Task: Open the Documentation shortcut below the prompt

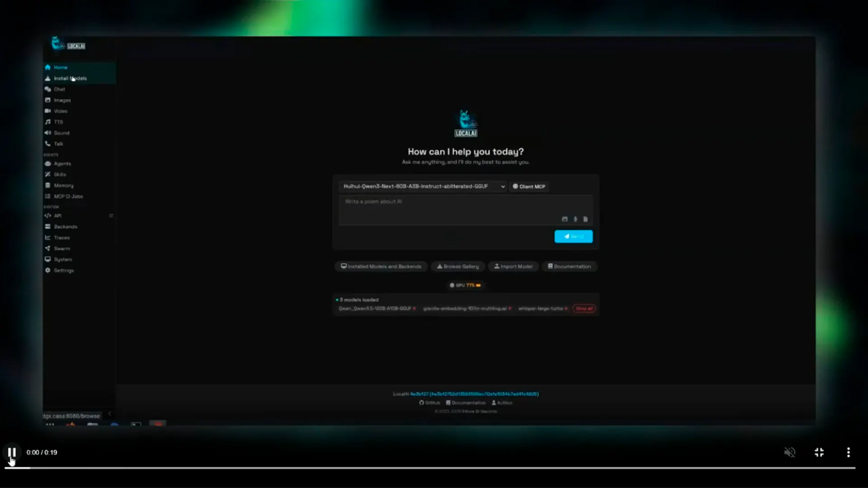Action: tap(569, 267)
